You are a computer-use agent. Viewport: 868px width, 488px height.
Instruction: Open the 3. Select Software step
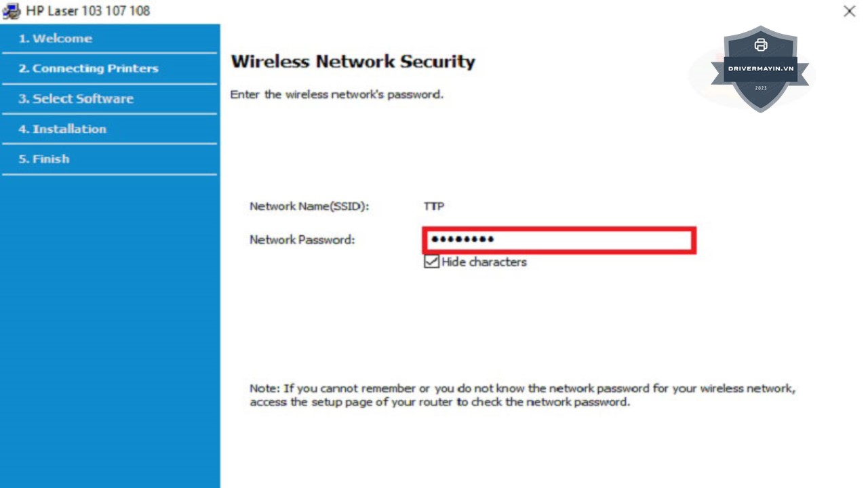76,99
